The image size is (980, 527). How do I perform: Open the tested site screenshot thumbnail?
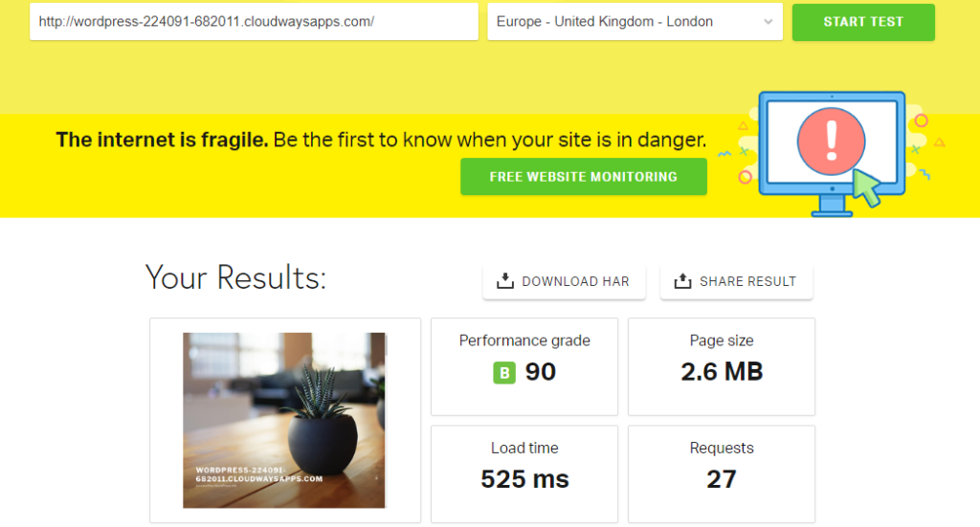(284, 420)
